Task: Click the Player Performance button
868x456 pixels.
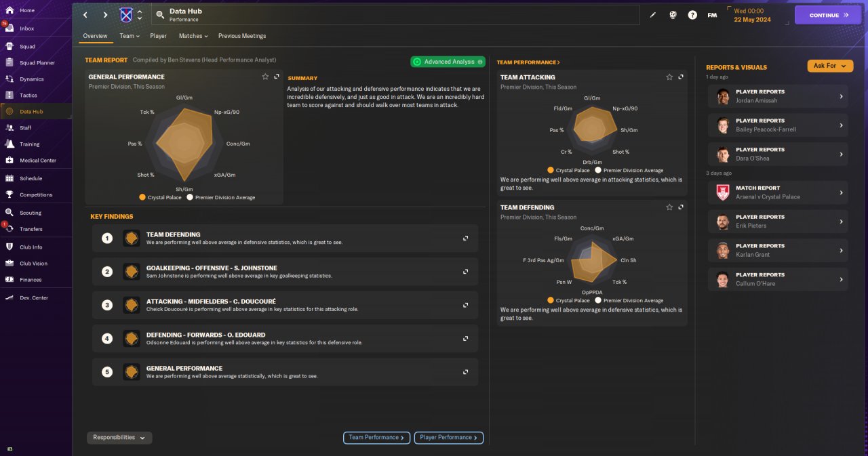Action: [449, 438]
